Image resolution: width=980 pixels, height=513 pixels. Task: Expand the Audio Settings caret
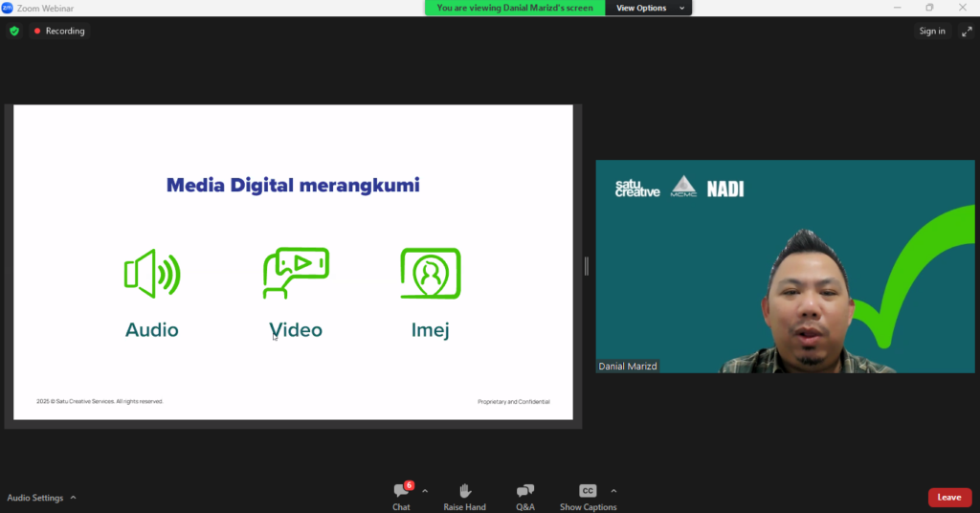click(73, 498)
